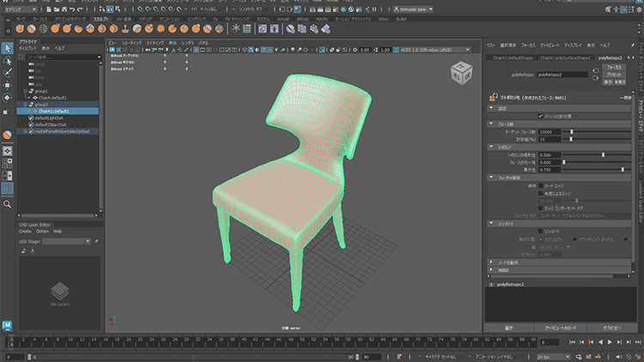
Task: Select the Sculpt brush icon on shelf
Action: coord(19,28)
